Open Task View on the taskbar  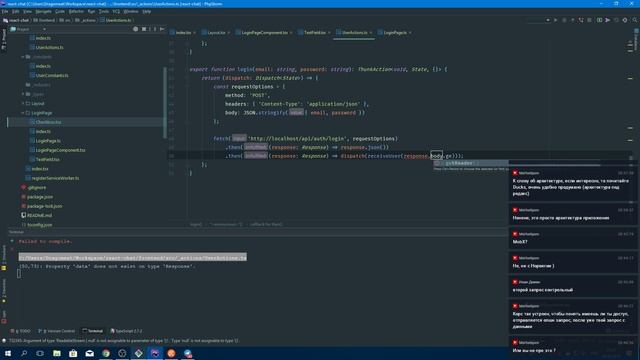click(x=40, y=353)
